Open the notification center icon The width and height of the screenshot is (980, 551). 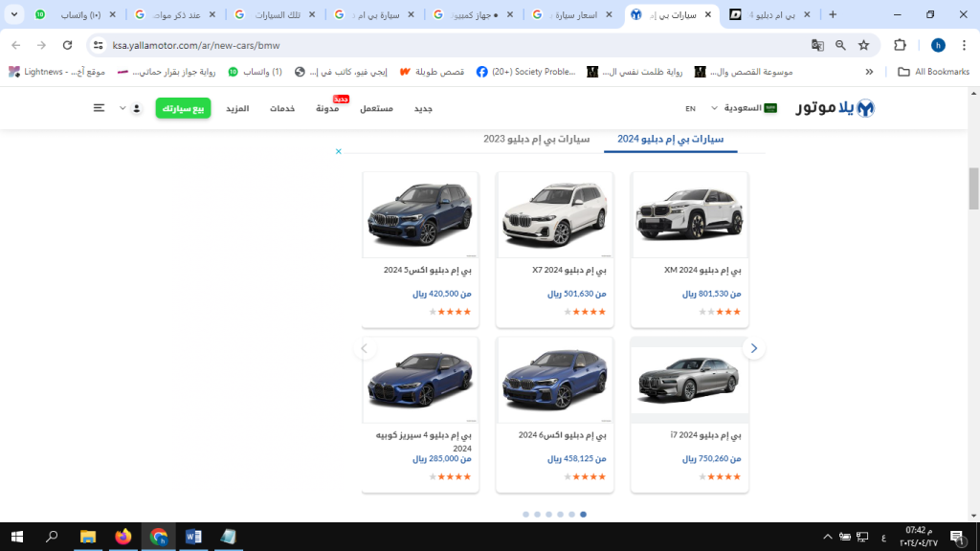[958, 537]
